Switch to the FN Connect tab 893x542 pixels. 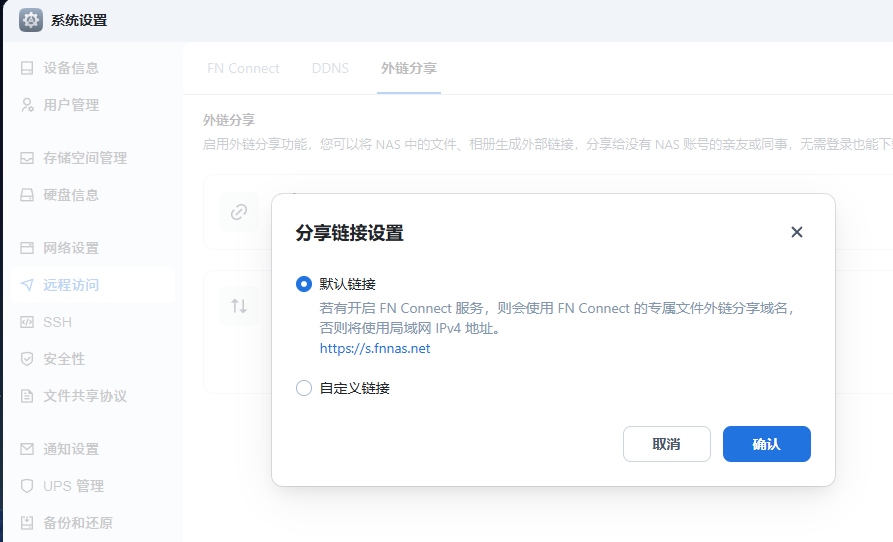[243, 68]
